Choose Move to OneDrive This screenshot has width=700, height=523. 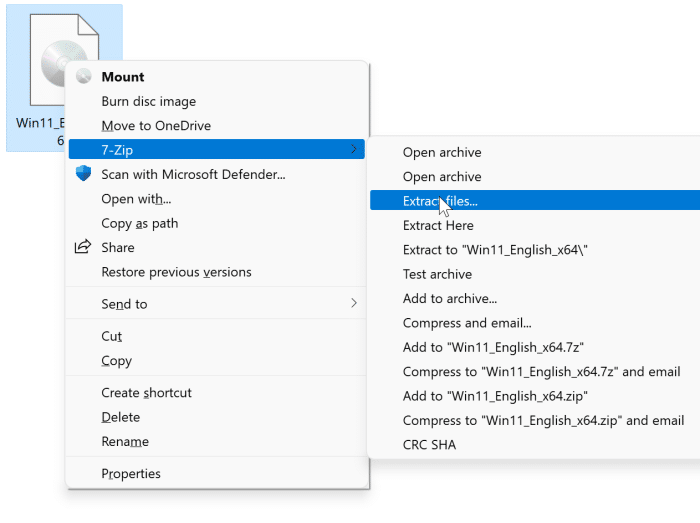click(x=217, y=126)
